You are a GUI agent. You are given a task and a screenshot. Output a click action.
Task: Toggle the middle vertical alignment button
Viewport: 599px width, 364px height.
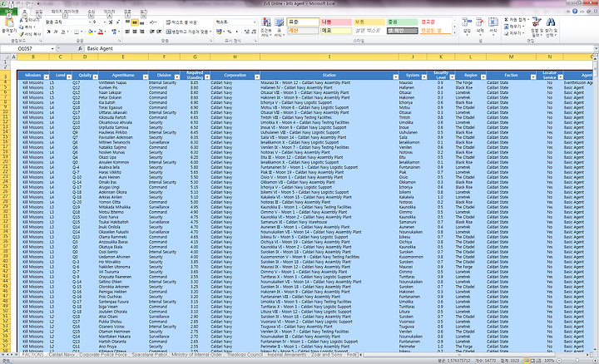135,23
